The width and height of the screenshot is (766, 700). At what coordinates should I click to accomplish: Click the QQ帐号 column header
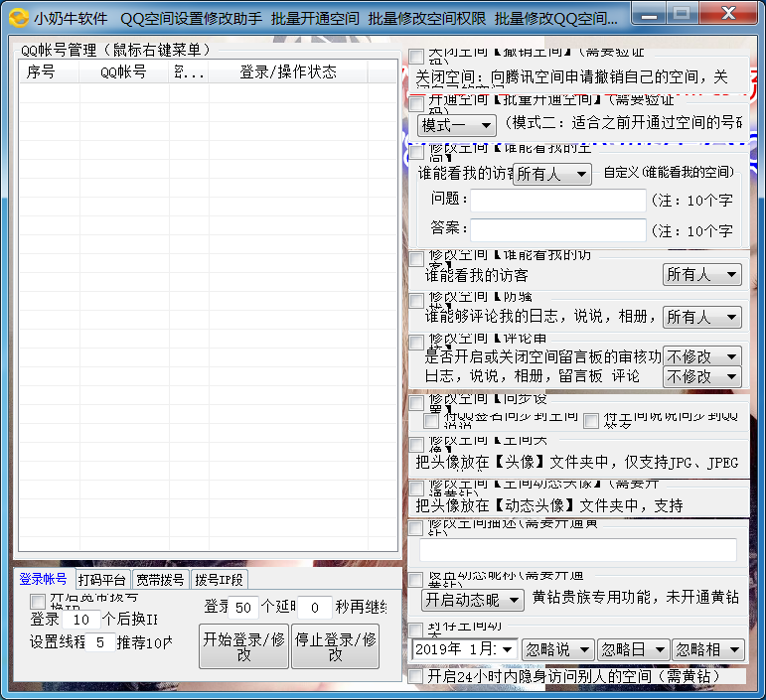click(x=123, y=71)
